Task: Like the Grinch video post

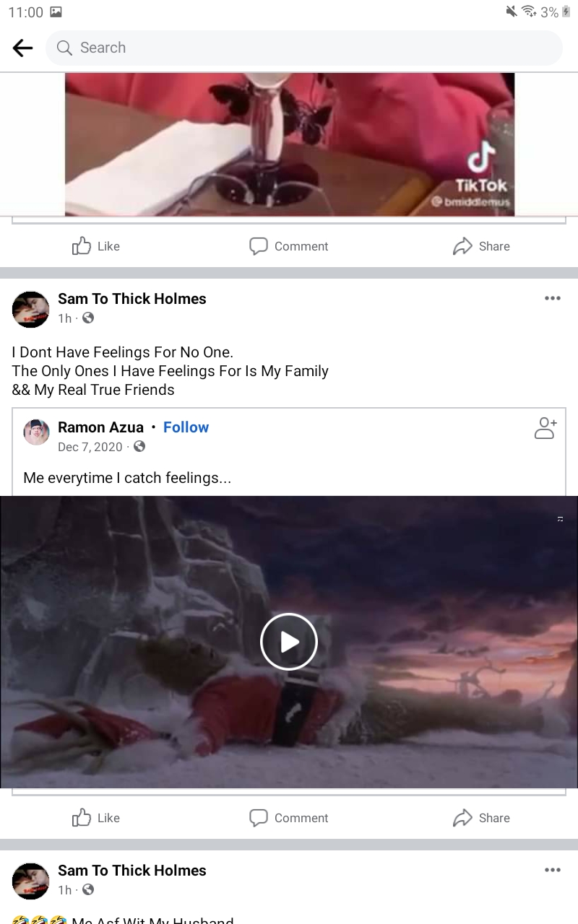Action: (96, 818)
